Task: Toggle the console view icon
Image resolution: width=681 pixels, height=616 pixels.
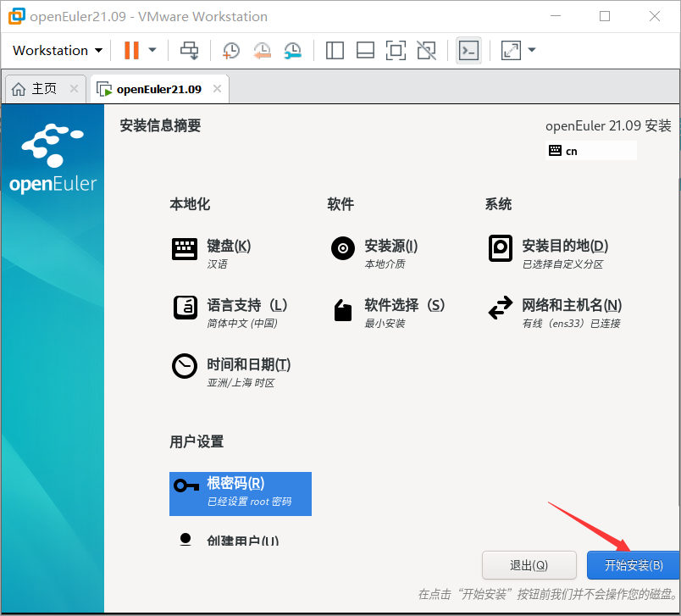Action: (x=468, y=50)
